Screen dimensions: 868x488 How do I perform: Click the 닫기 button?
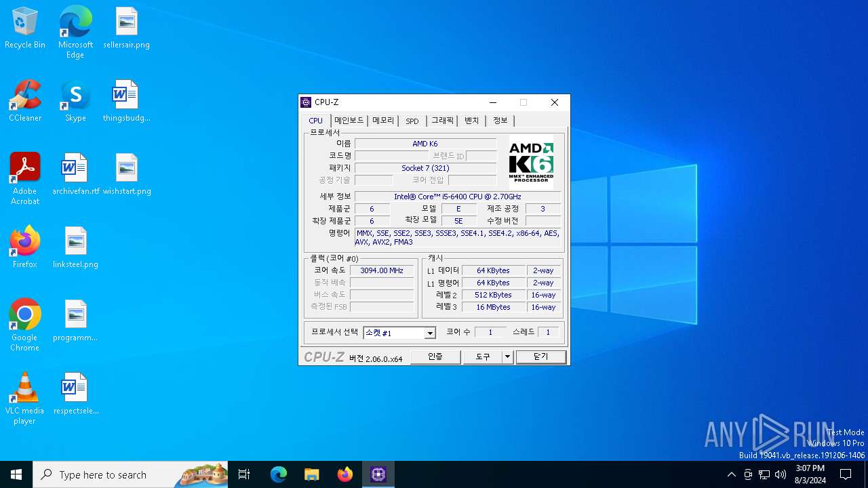[x=540, y=357]
